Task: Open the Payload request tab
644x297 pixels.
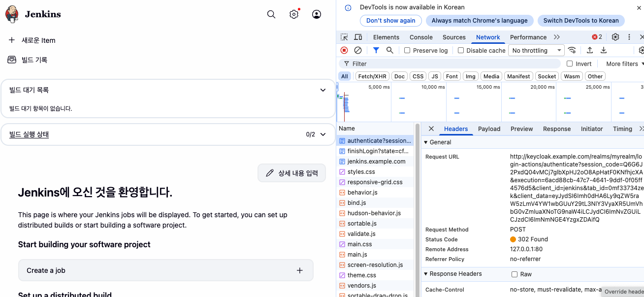Action: (x=489, y=129)
